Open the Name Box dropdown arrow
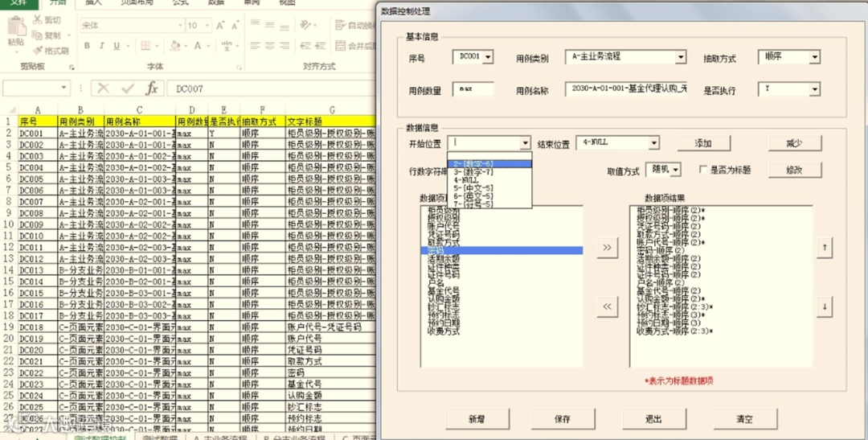The height and width of the screenshot is (440, 868). point(64,88)
